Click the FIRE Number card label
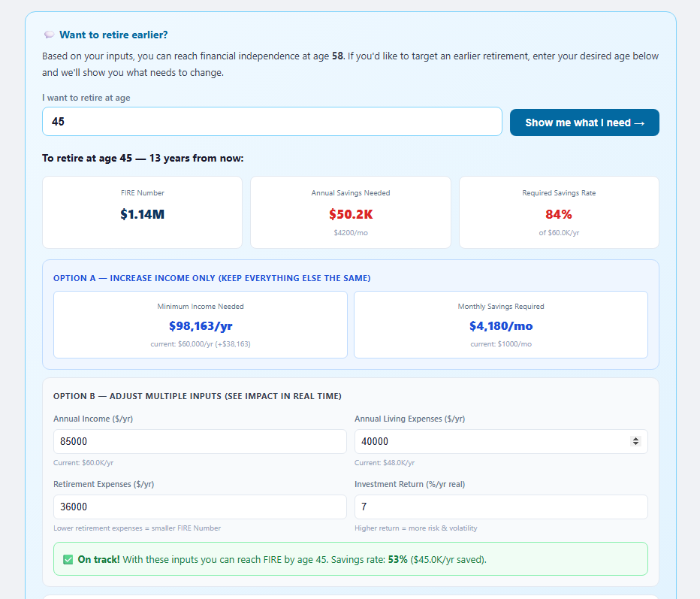 [x=143, y=193]
